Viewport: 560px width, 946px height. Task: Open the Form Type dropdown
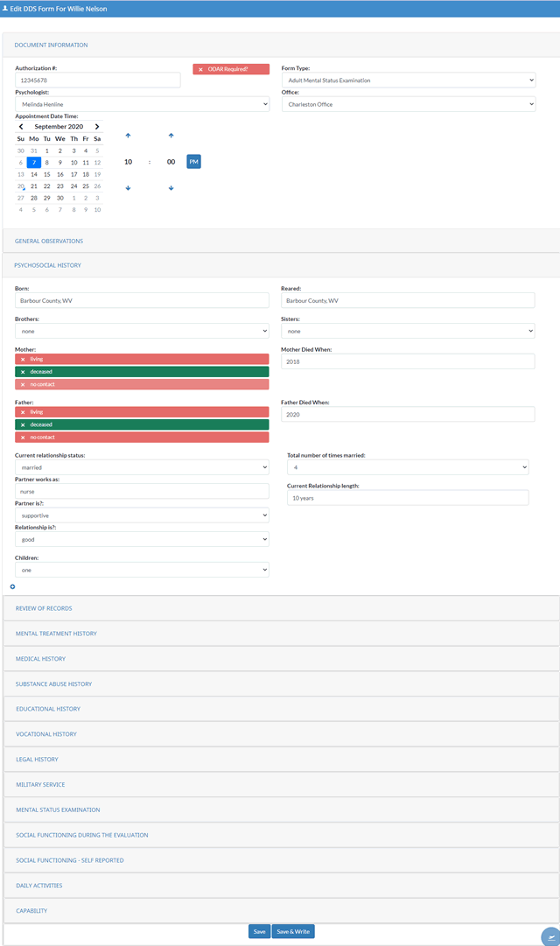pos(408,81)
